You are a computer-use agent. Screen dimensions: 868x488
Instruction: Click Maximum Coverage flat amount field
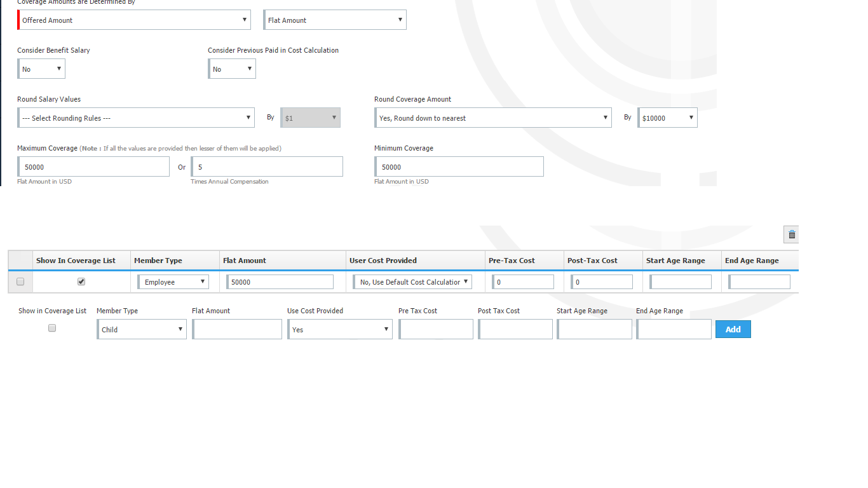pos(94,166)
